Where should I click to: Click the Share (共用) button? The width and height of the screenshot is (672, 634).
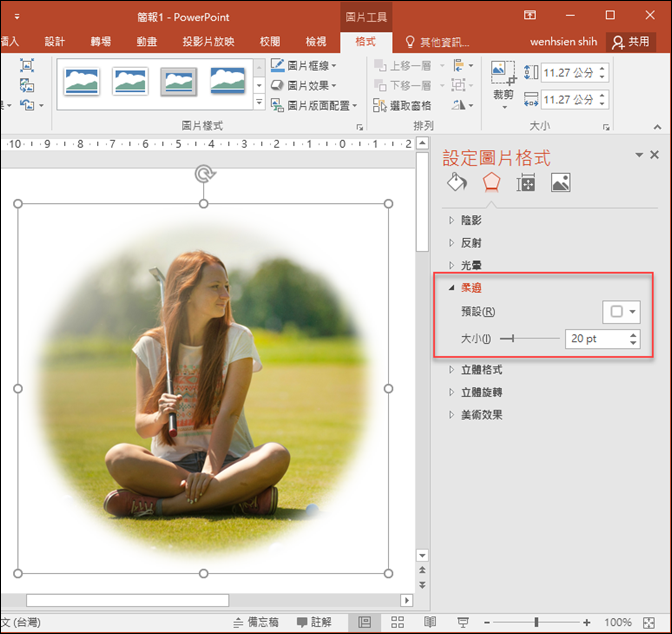click(x=631, y=42)
